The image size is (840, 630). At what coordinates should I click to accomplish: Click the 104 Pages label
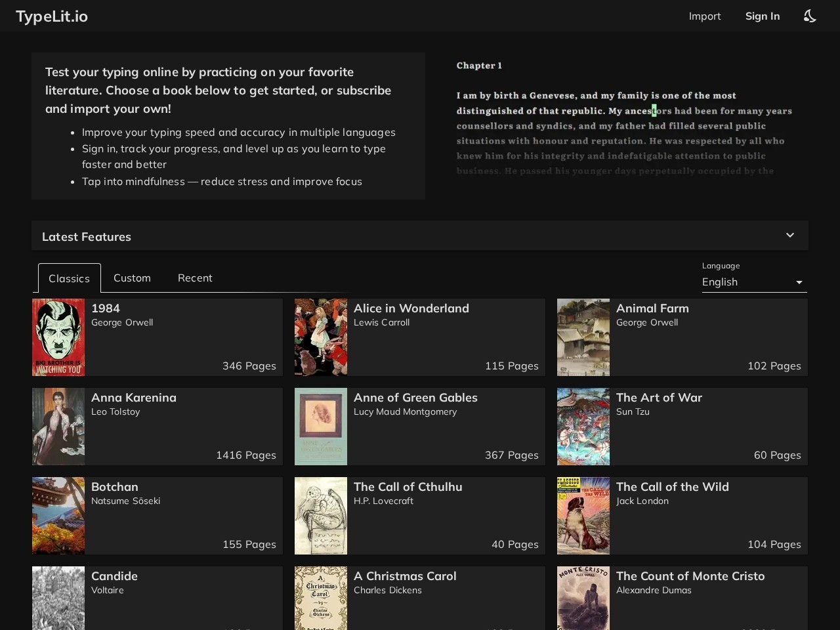(x=774, y=545)
